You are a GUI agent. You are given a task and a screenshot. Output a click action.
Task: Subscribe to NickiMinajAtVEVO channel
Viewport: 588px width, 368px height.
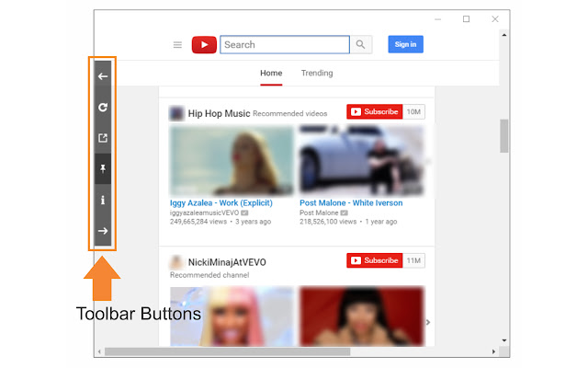click(x=374, y=260)
